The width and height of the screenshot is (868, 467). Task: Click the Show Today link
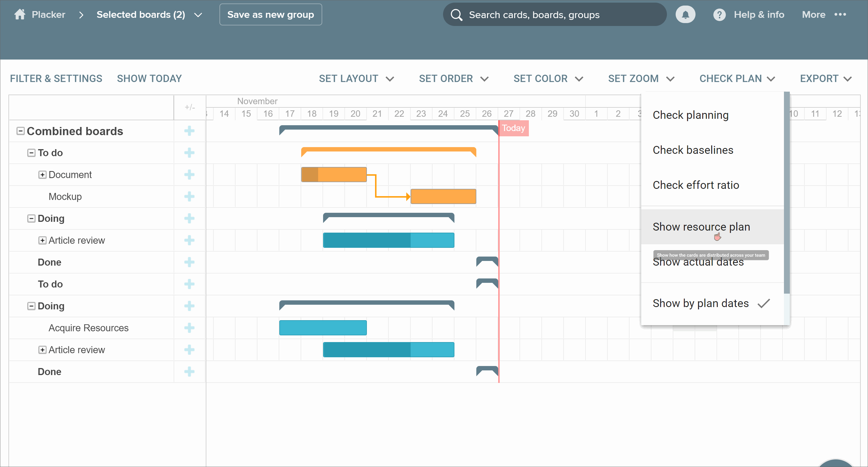coord(149,79)
